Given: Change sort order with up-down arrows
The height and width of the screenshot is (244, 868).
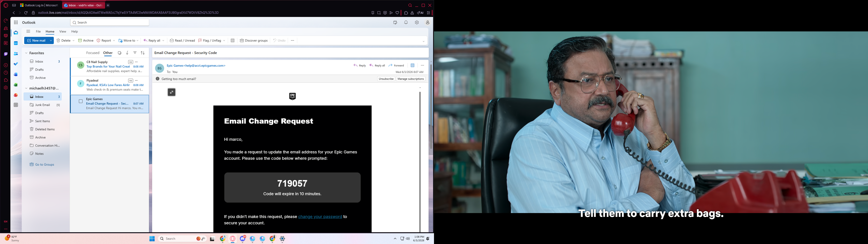Looking at the screenshot, I should [x=143, y=53].
